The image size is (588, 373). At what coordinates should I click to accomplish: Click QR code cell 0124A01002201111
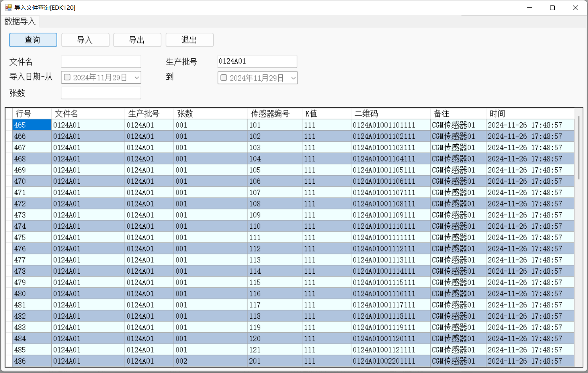click(x=390, y=361)
